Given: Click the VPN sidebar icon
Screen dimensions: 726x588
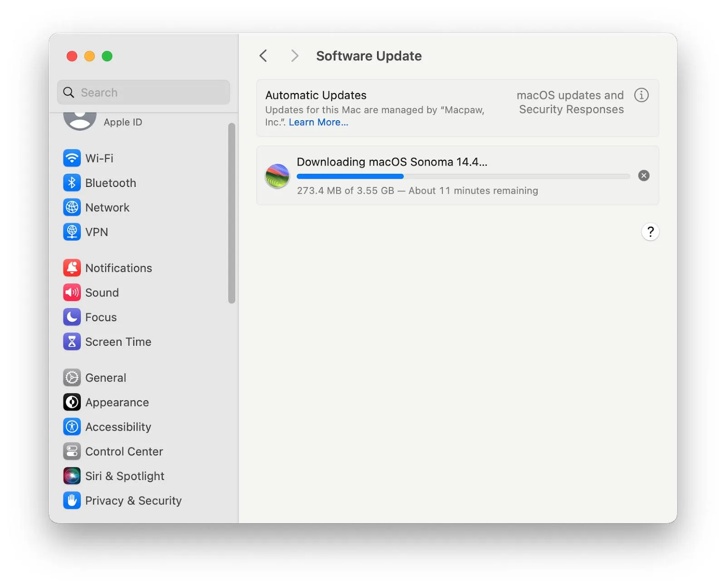Looking at the screenshot, I should [x=72, y=232].
